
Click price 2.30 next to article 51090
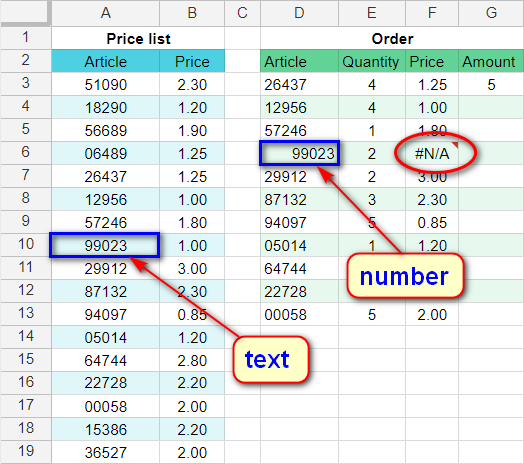coord(192,84)
